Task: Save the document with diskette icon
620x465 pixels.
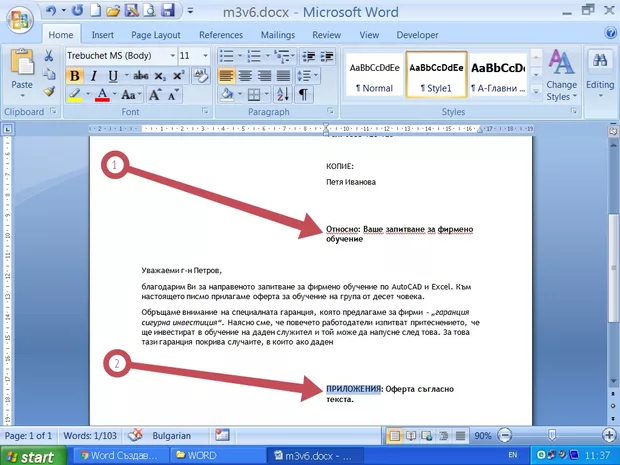Action: tap(168, 11)
